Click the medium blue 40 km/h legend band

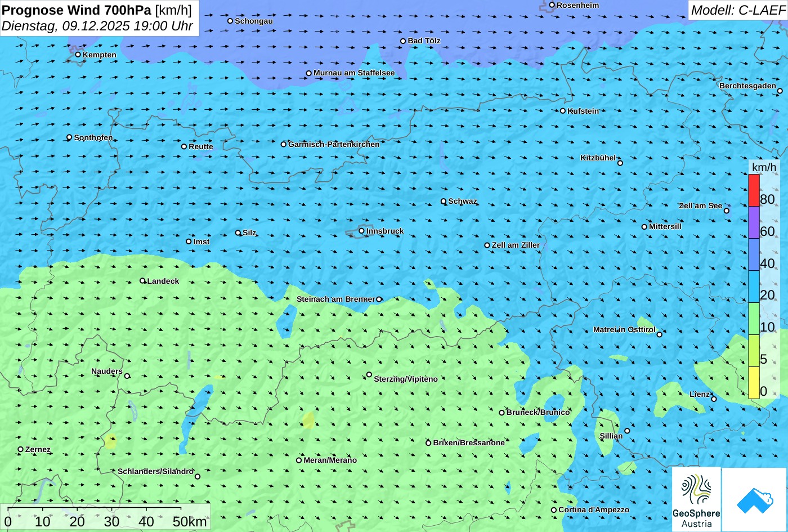click(754, 254)
